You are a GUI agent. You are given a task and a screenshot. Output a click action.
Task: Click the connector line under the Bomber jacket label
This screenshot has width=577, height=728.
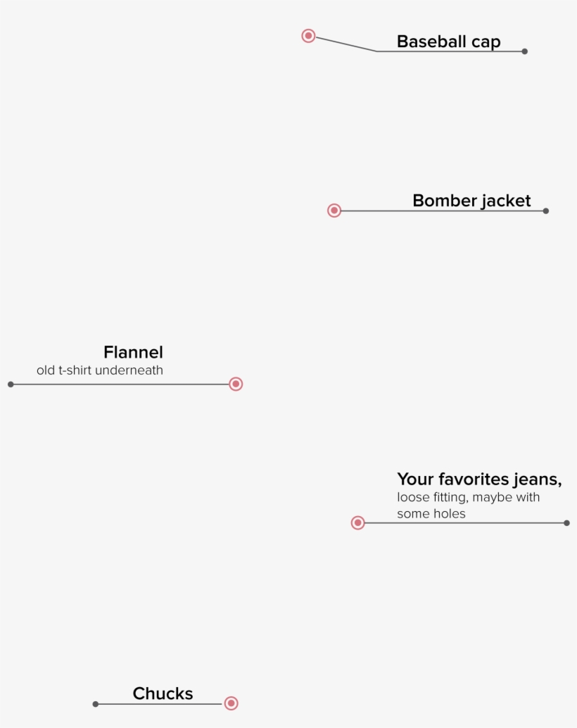pyautogui.click(x=443, y=211)
